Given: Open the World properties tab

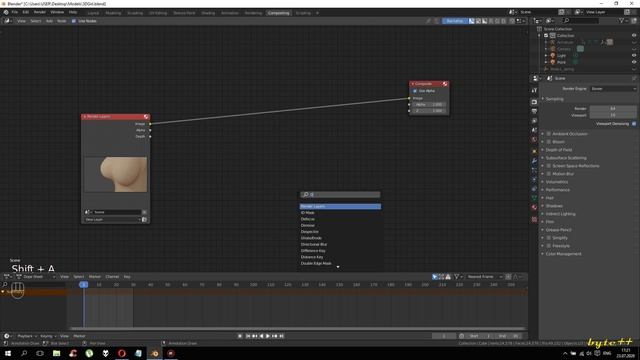Looking at the screenshot, I should point(534,140).
